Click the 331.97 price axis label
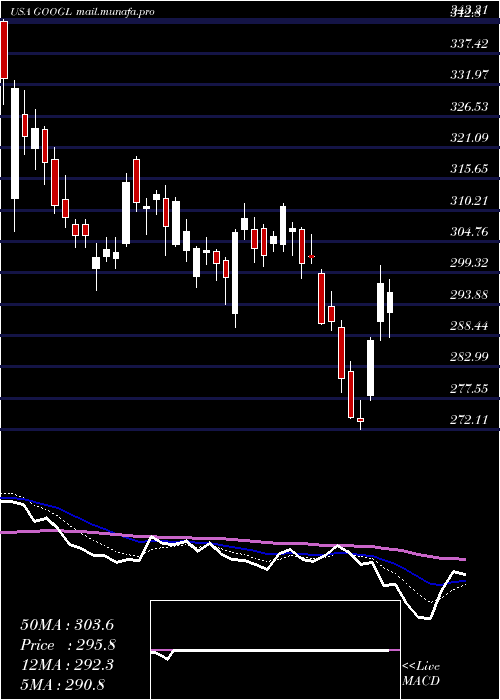This screenshot has width=500, height=700. (x=469, y=75)
